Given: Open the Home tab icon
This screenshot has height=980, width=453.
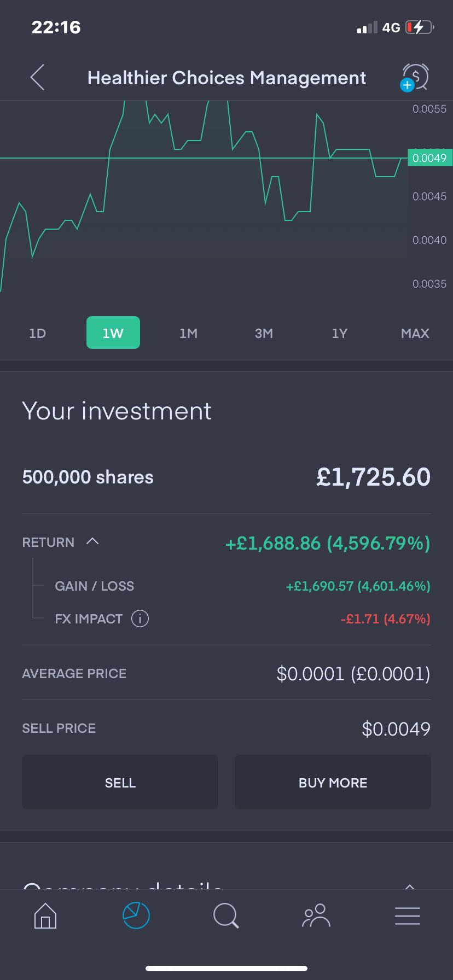Looking at the screenshot, I should click(x=45, y=915).
